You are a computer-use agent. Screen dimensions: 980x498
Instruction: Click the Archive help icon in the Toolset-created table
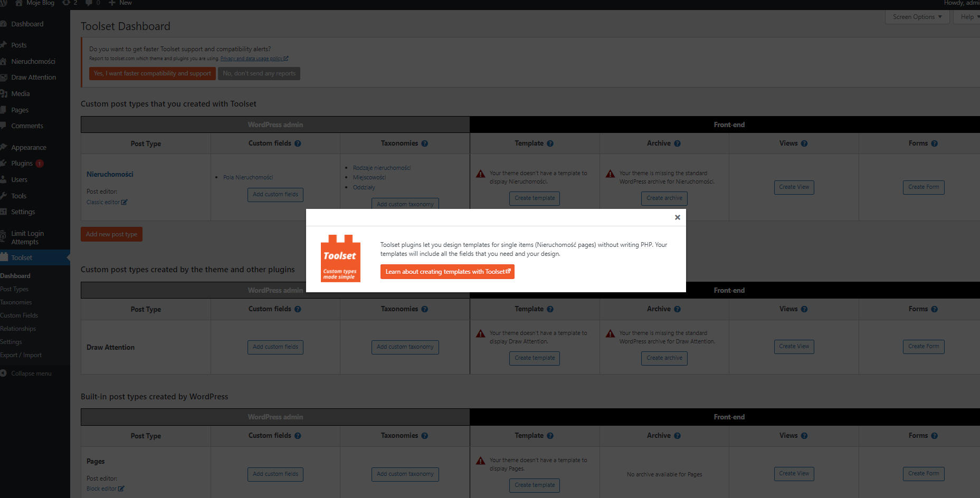pyautogui.click(x=677, y=143)
